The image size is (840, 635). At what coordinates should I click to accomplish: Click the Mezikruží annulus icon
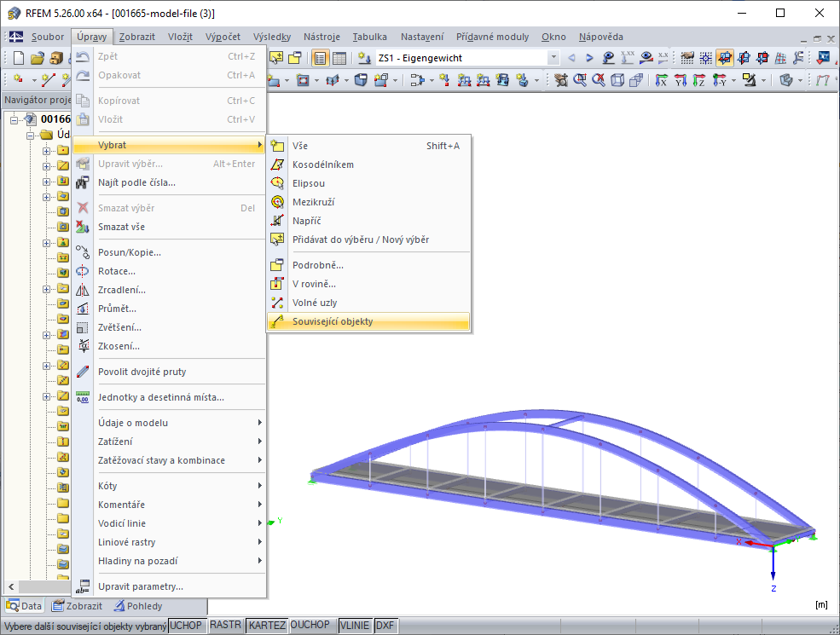pyautogui.click(x=277, y=202)
